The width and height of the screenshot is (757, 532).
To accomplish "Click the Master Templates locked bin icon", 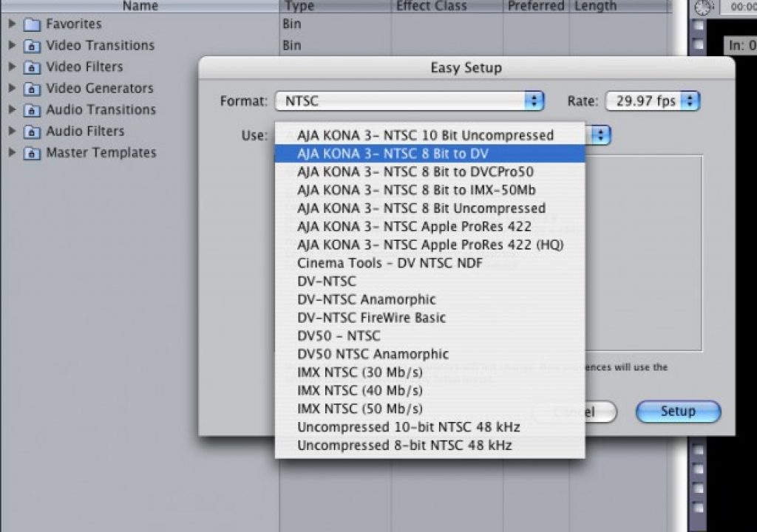I will coord(32,153).
